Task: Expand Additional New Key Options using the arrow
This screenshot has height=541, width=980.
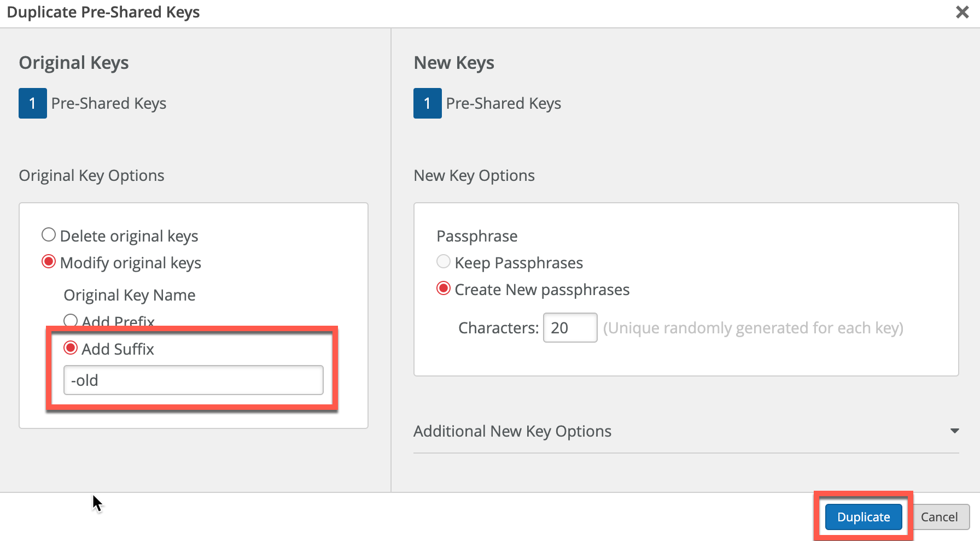Action: pos(954,431)
